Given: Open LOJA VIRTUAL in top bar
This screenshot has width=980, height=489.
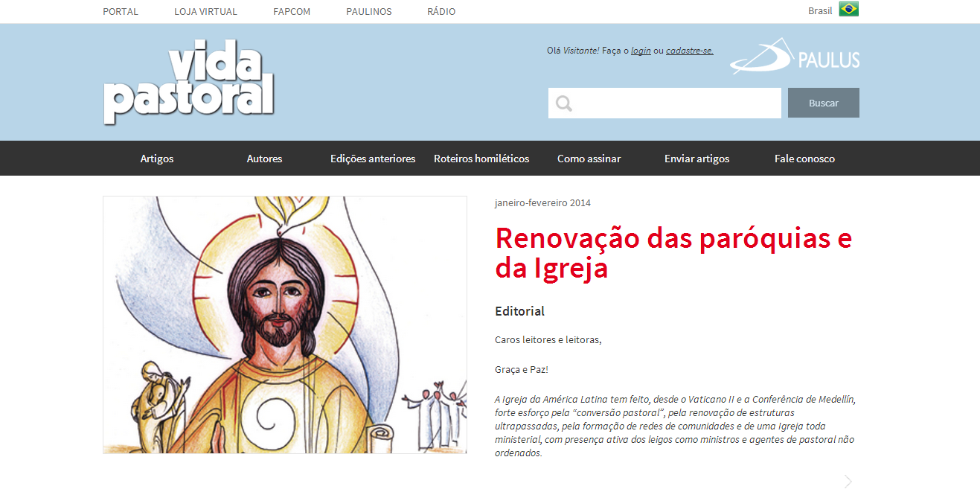Looking at the screenshot, I should pos(206,11).
